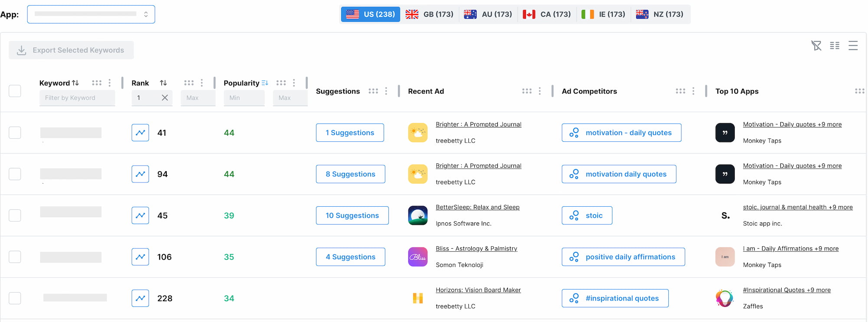The width and height of the screenshot is (868, 322).
Task: Focus the Popularity Max filter field
Action: coord(290,98)
